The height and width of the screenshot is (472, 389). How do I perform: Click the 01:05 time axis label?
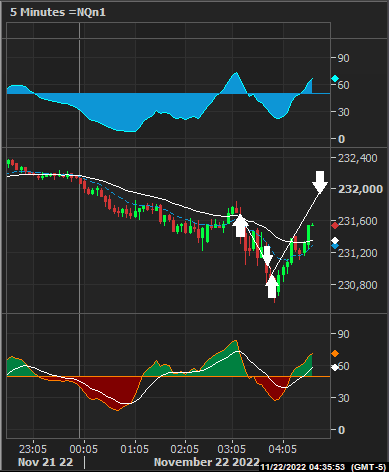pyautogui.click(x=135, y=449)
